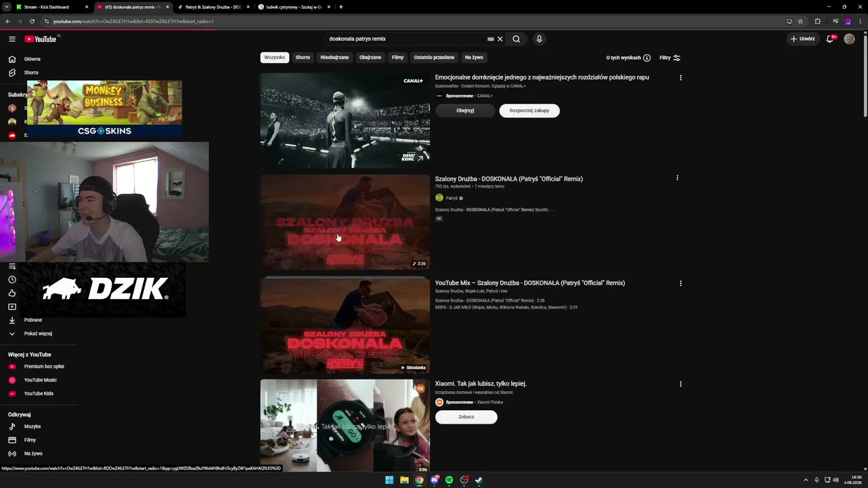Open YouTube notifications bell

(x=830, y=39)
